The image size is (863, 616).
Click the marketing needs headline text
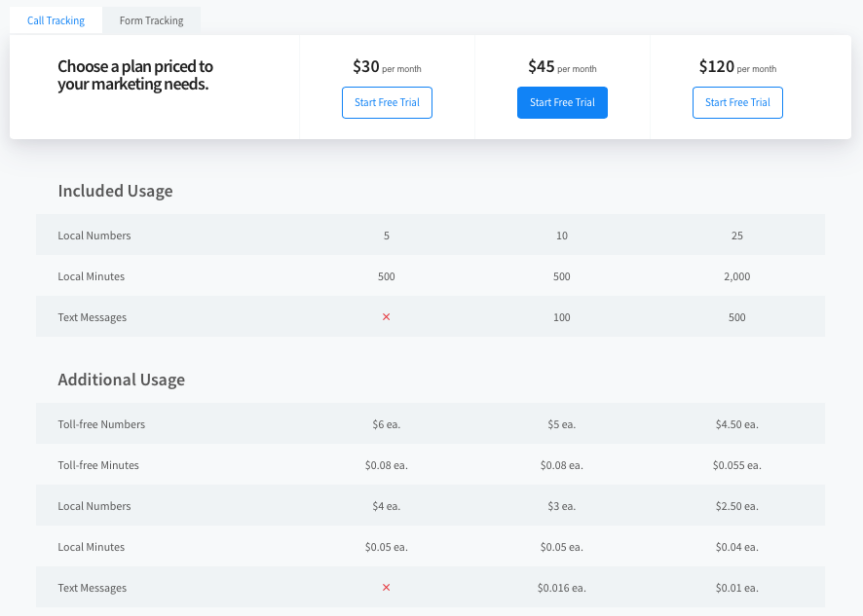[x=135, y=75]
